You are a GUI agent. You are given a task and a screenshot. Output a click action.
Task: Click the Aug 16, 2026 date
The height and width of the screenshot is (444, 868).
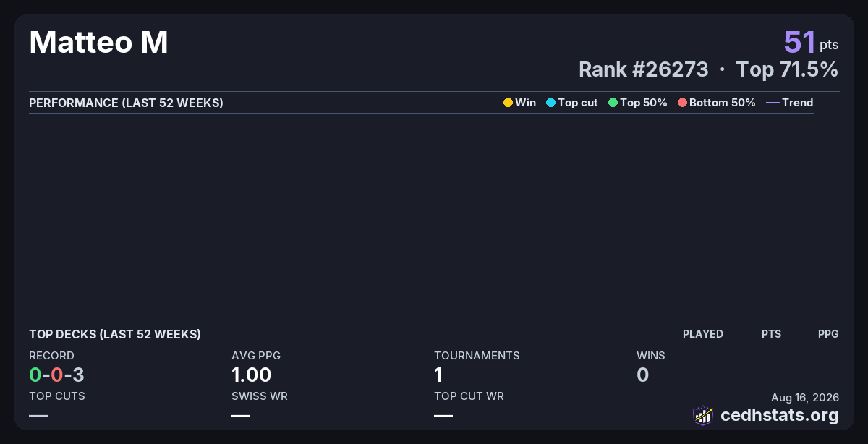coord(805,398)
